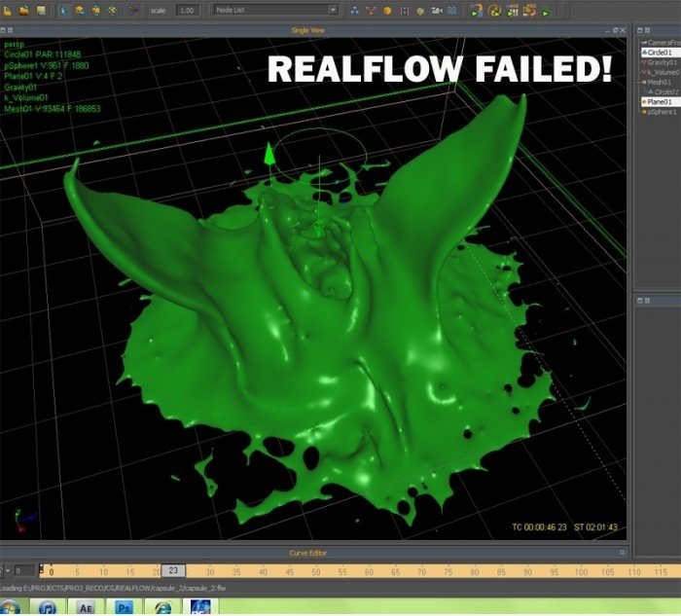
Task: Click the timeline start frame field
Action: [24, 571]
